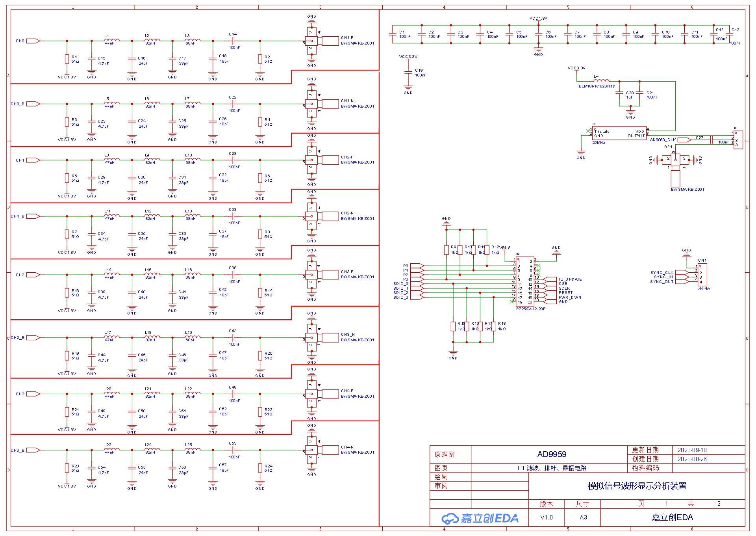Select the CH3 input port symbol

pyautogui.click(x=33, y=394)
